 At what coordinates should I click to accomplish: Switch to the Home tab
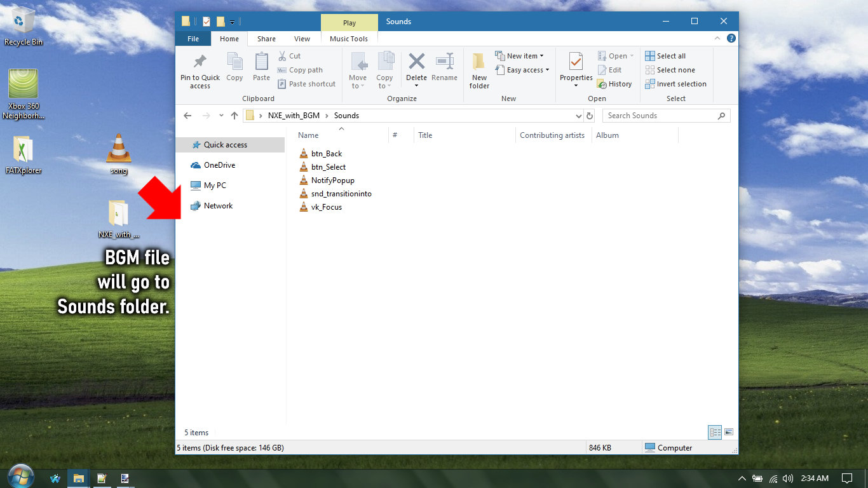pos(229,39)
